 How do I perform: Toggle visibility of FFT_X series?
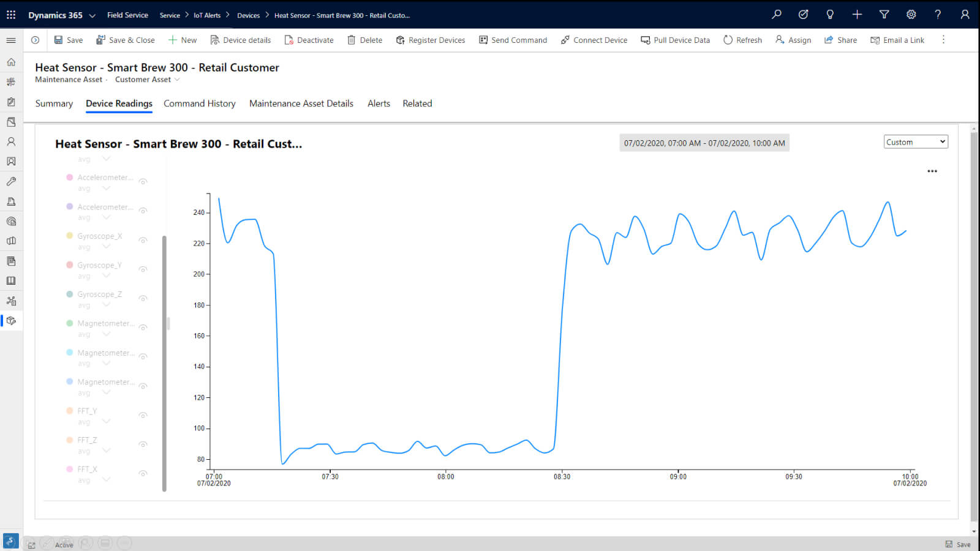(143, 473)
